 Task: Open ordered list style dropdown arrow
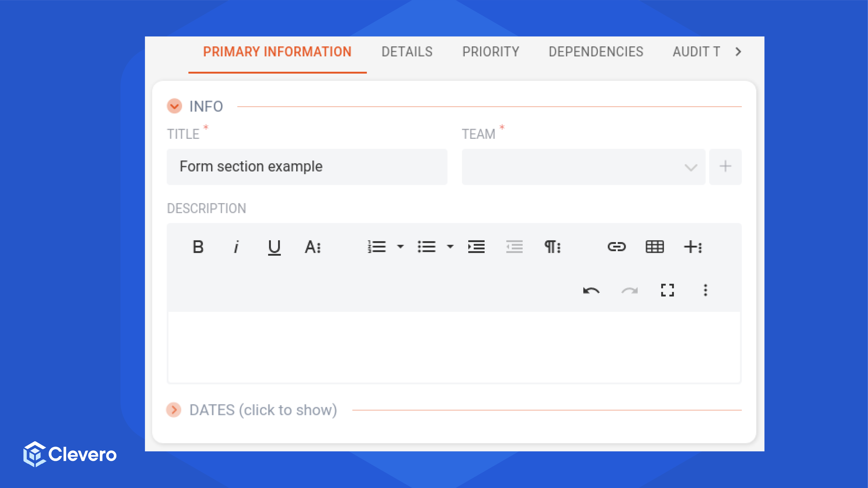point(400,246)
